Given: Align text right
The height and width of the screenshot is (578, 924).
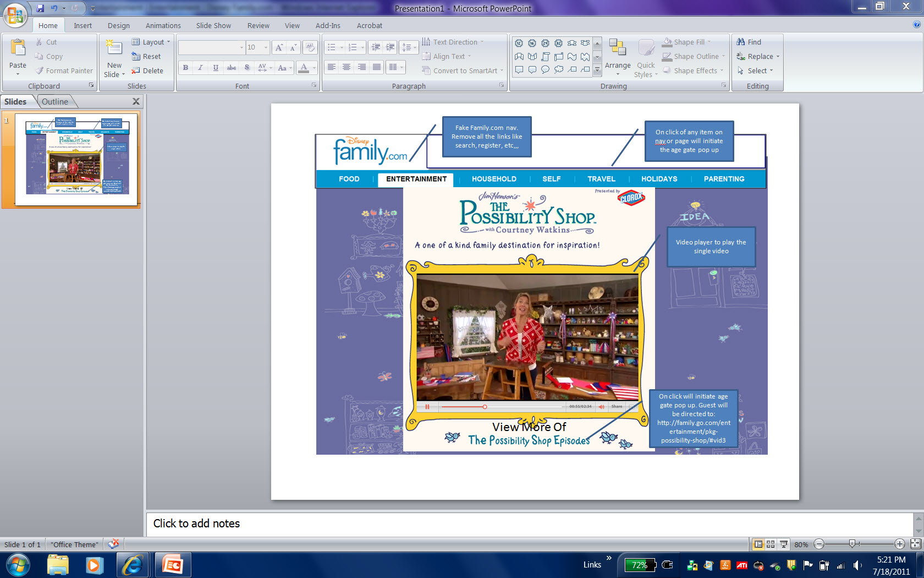Looking at the screenshot, I should [x=361, y=67].
